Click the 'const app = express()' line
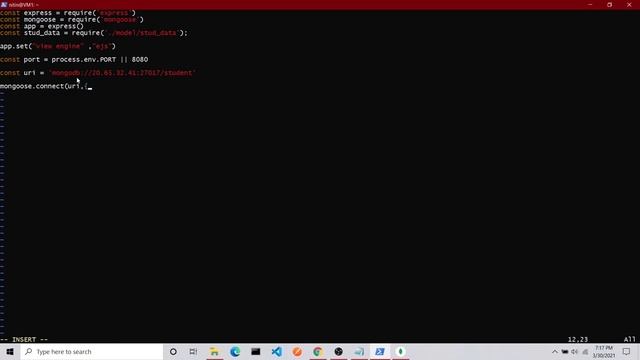Image resolution: width=640 pixels, height=360 pixels. (42, 27)
